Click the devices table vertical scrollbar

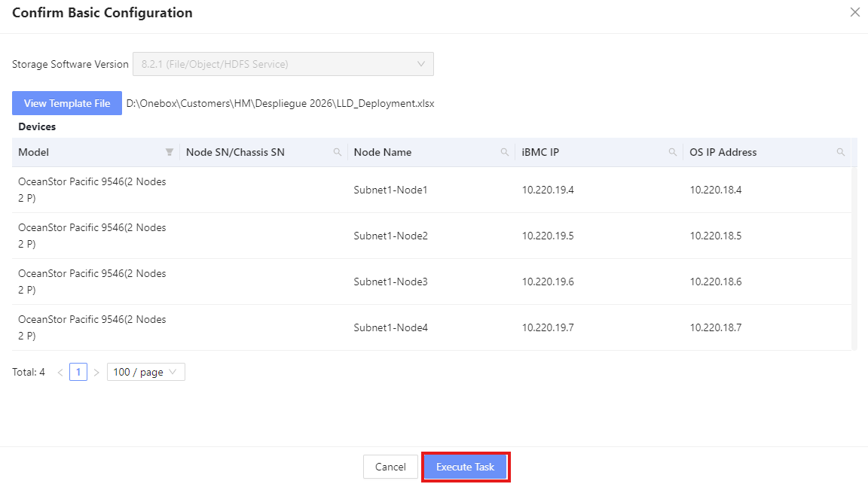tap(854, 256)
